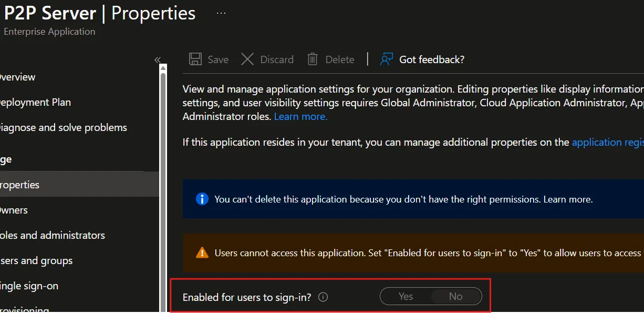The height and width of the screenshot is (313, 644).
Task: Toggle the Enabled for users to sign-in switch
Action: [431, 296]
